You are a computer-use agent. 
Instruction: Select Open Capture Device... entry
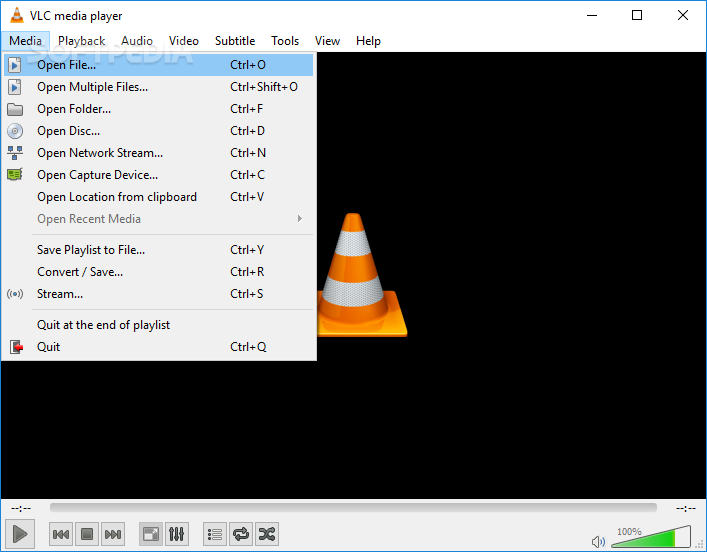coord(159,175)
